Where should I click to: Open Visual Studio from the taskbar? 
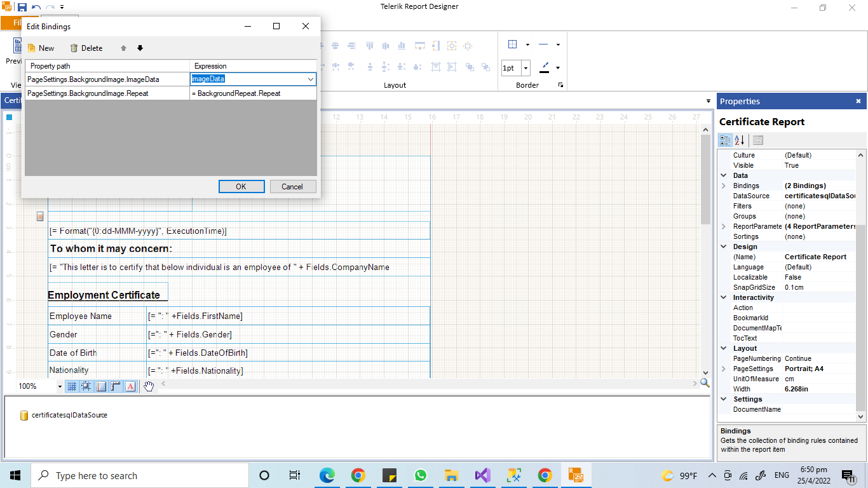tap(482, 475)
